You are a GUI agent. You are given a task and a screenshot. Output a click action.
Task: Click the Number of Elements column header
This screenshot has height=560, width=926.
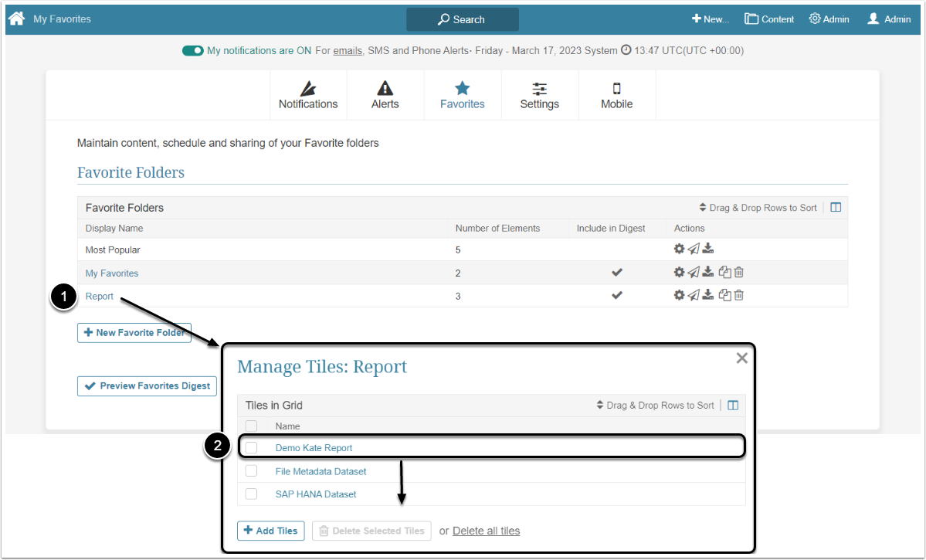pyautogui.click(x=497, y=228)
